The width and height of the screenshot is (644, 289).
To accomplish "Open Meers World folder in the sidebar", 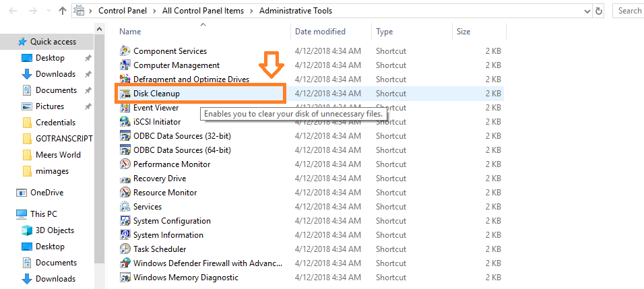I will click(x=58, y=155).
